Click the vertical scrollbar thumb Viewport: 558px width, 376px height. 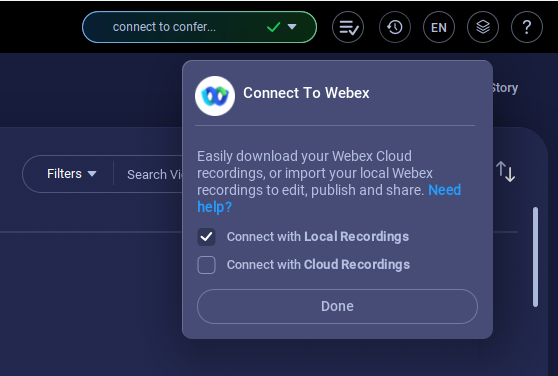coord(535,257)
